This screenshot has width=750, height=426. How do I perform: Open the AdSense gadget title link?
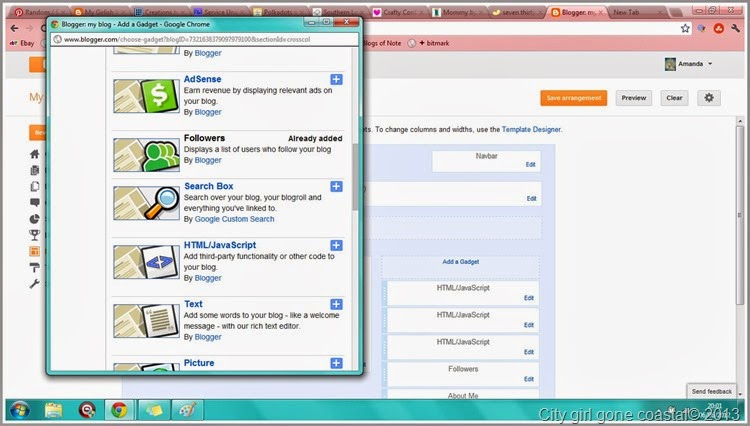point(202,79)
